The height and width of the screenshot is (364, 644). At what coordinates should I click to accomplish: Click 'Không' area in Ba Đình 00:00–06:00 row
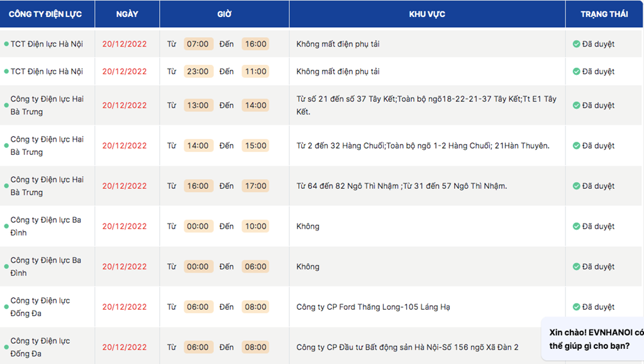(308, 266)
